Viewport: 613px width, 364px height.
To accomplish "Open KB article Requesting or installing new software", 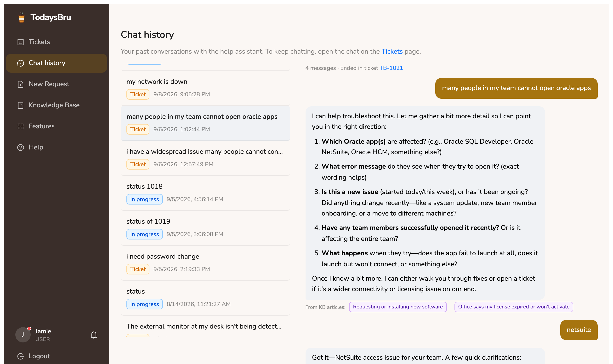I will pos(398,307).
